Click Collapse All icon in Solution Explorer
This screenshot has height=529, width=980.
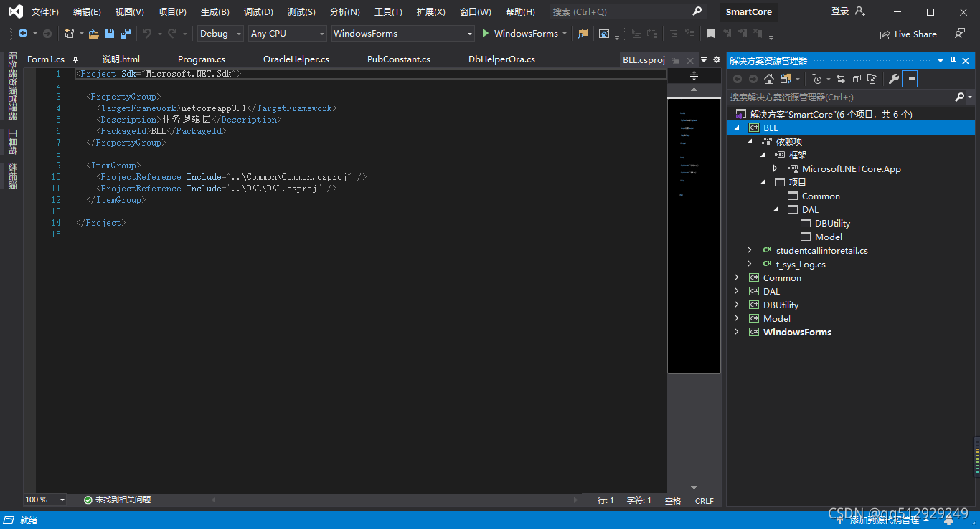(857, 79)
